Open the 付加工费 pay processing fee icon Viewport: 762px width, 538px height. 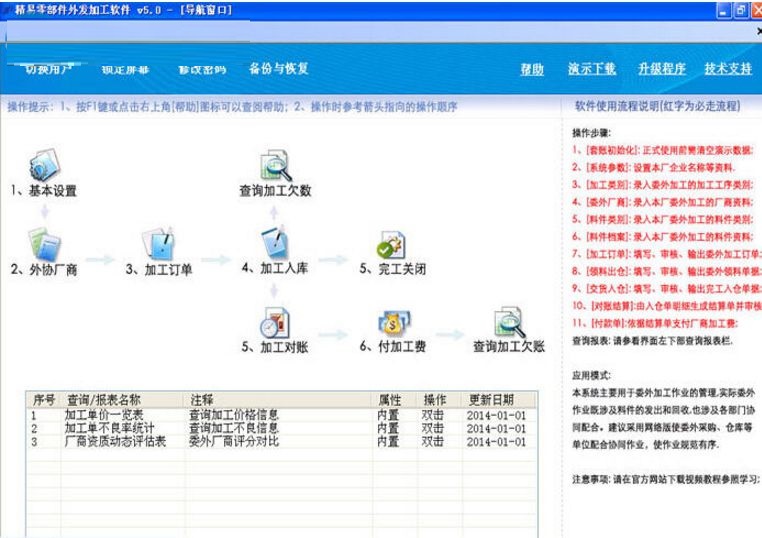(x=393, y=323)
